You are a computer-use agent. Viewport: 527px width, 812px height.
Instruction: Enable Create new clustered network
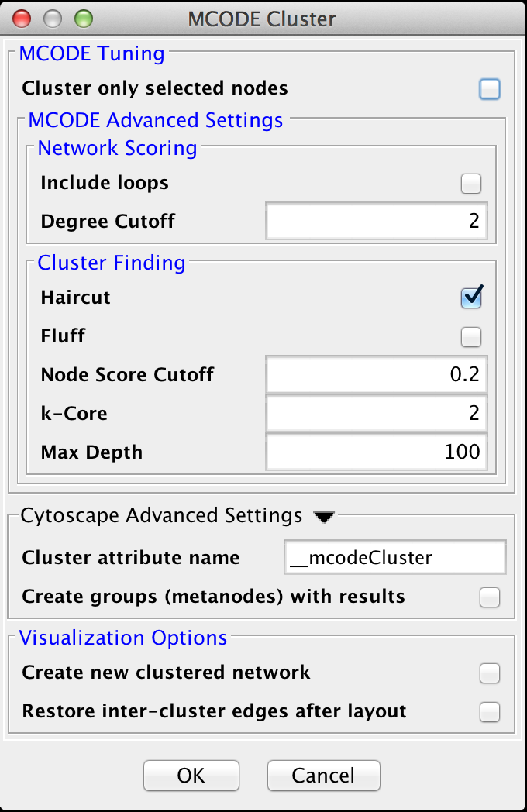(x=489, y=673)
